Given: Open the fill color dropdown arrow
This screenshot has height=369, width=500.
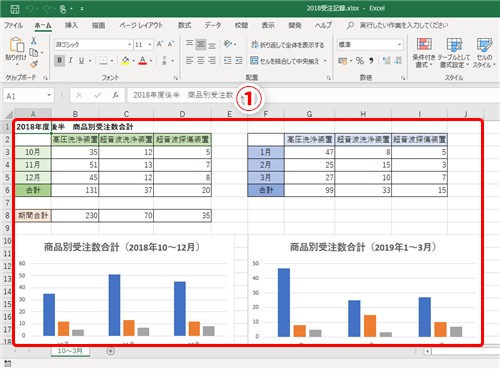Looking at the screenshot, I should 133,61.
